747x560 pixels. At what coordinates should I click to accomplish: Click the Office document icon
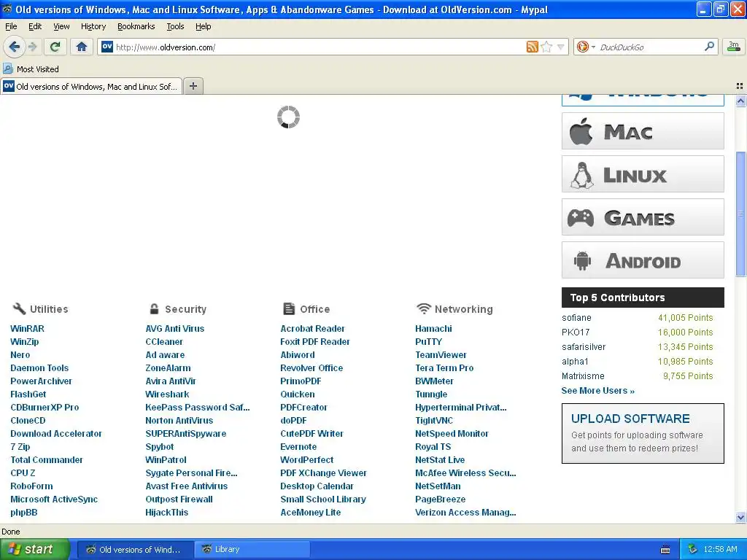click(x=289, y=308)
